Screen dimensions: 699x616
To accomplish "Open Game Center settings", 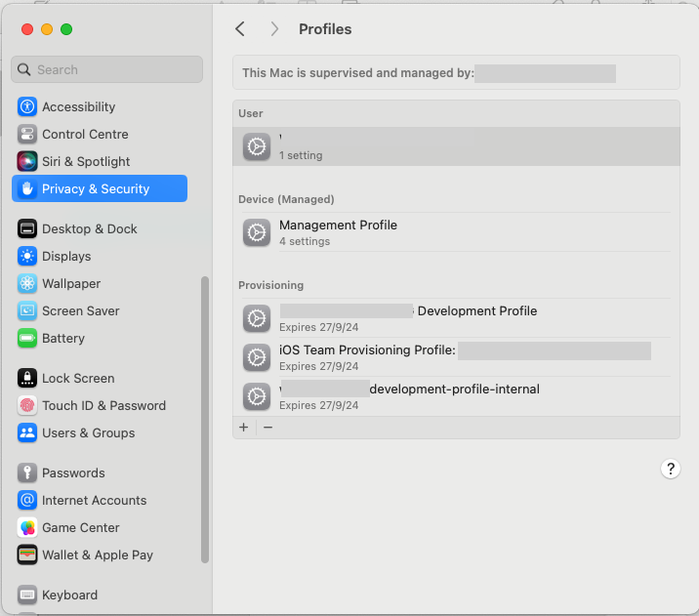I will pos(80,527).
